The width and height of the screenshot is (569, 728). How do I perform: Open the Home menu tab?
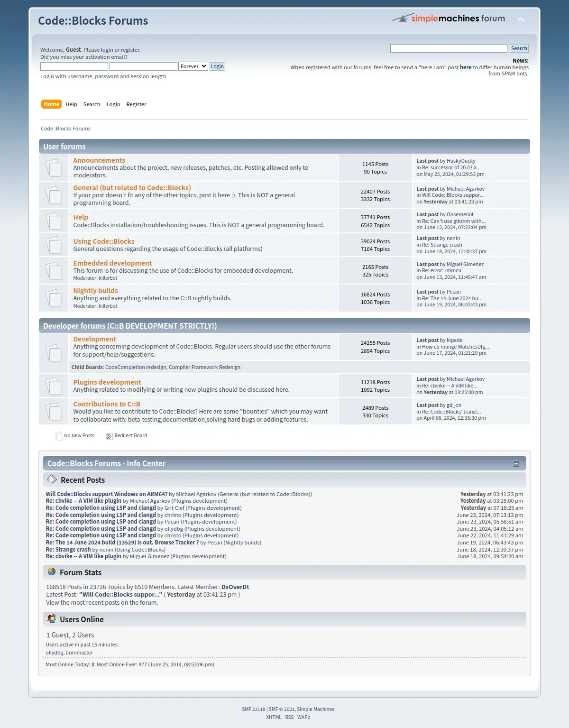[51, 104]
